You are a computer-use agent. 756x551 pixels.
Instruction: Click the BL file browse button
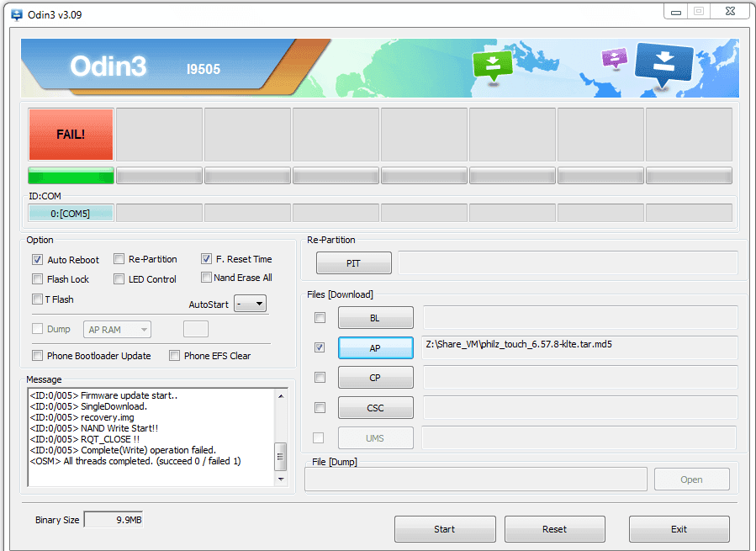tap(376, 318)
